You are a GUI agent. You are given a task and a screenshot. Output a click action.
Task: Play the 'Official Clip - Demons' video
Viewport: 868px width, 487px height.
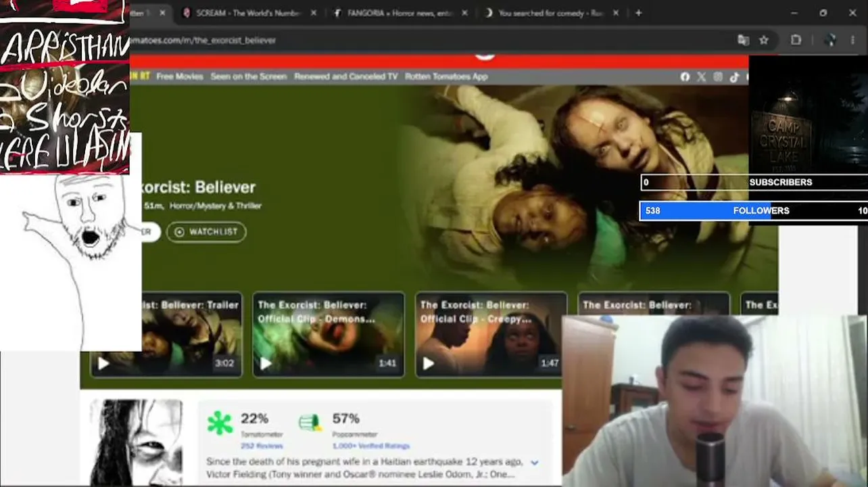[x=266, y=364]
